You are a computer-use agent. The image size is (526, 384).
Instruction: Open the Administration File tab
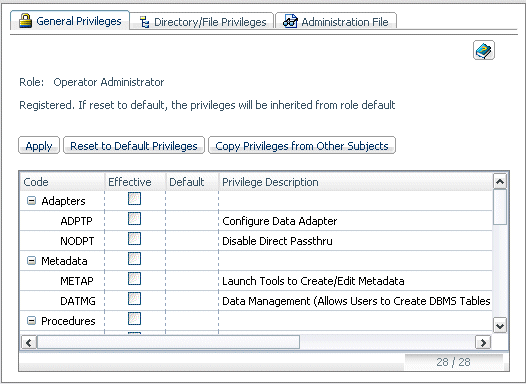click(x=336, y=21)
